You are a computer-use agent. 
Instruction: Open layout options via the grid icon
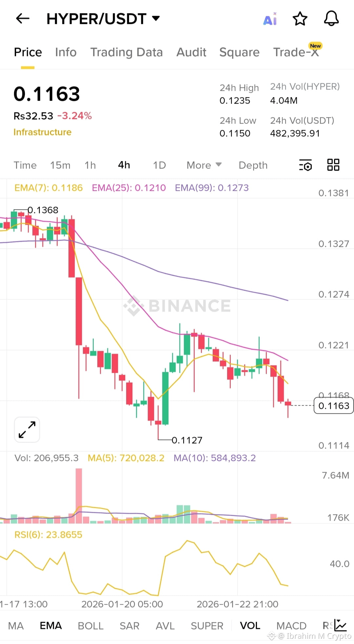point(333,165)
